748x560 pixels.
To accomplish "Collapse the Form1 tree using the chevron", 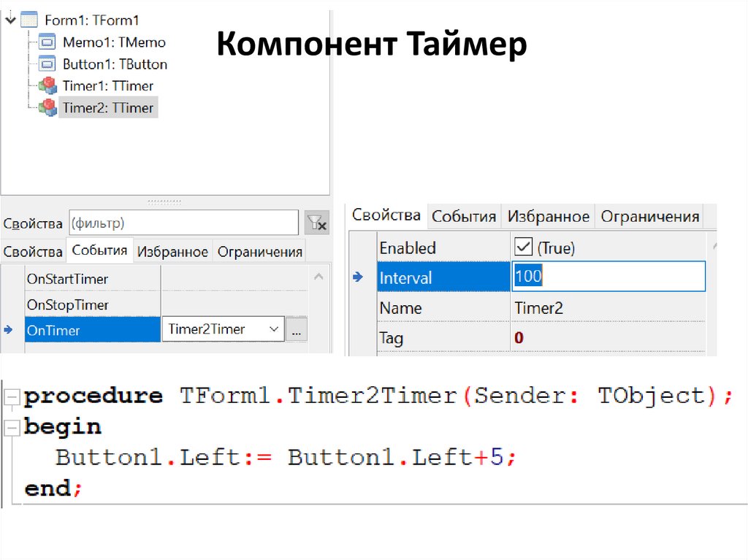I will [x=9, y=18].
